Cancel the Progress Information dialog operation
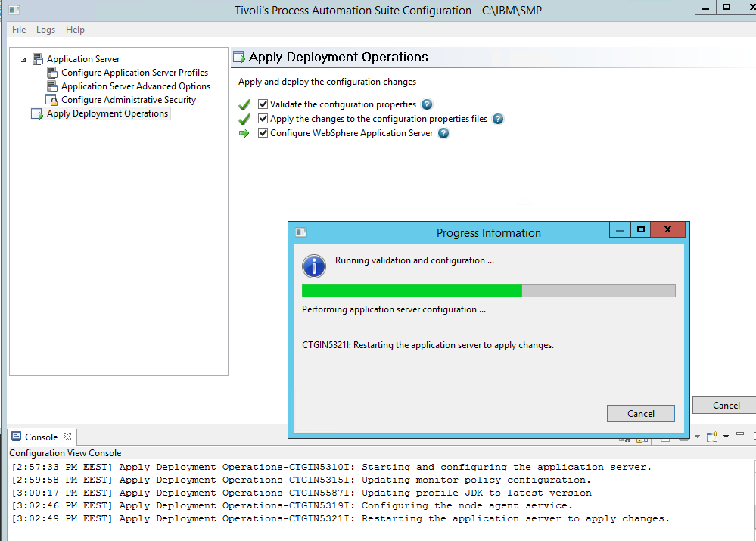Screen dimensions: 756x541 640,414
